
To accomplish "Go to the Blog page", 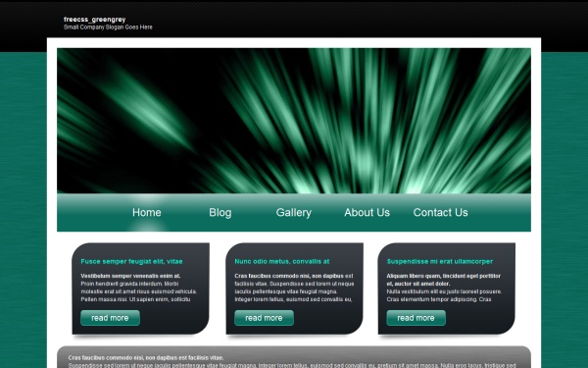I will tap(220, 213).
